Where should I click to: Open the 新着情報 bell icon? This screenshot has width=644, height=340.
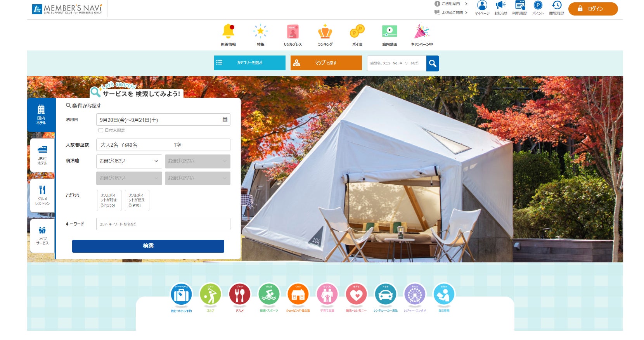(x=229, y=31)
